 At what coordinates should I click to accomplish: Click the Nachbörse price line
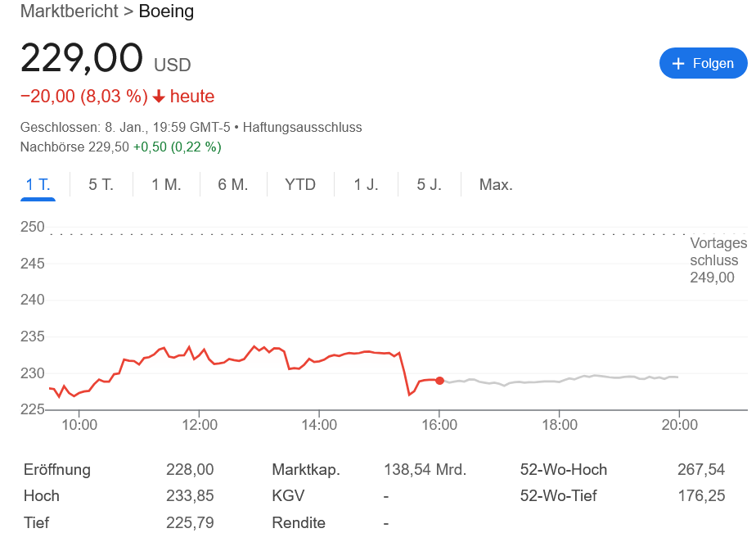click(119, 147)
